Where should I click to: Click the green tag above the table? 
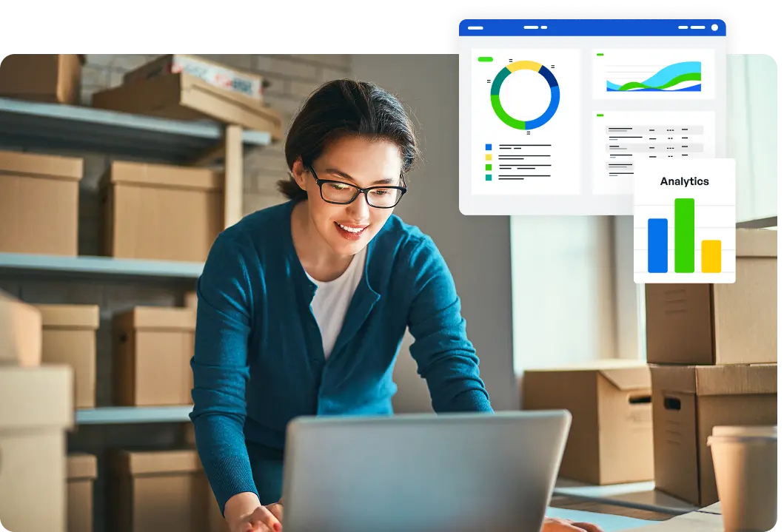pyautogui.click(x=600, y=115)
